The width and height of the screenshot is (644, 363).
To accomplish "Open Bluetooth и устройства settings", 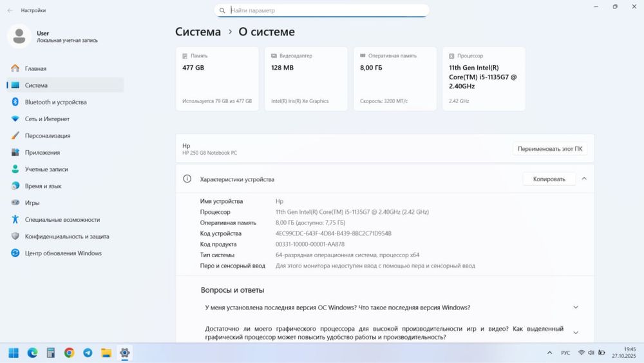I will pos(65,102).
